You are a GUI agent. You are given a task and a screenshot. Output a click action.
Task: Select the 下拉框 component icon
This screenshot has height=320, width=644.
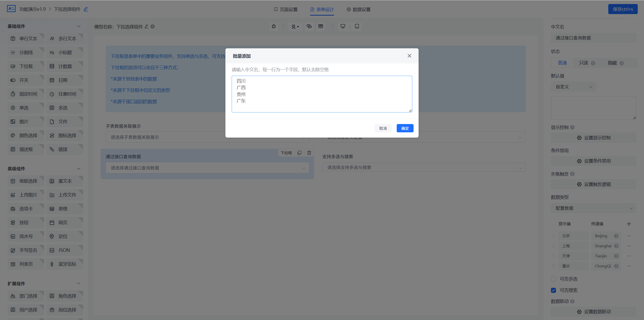[x=25, y=66]
